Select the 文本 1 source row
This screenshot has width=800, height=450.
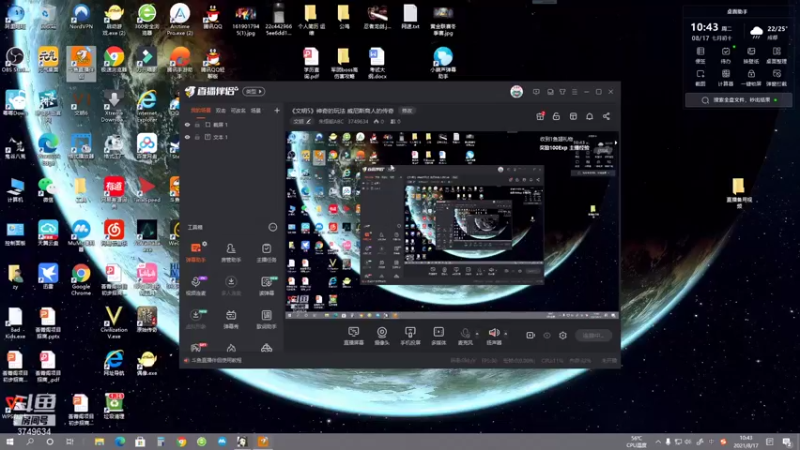(232, 137)
